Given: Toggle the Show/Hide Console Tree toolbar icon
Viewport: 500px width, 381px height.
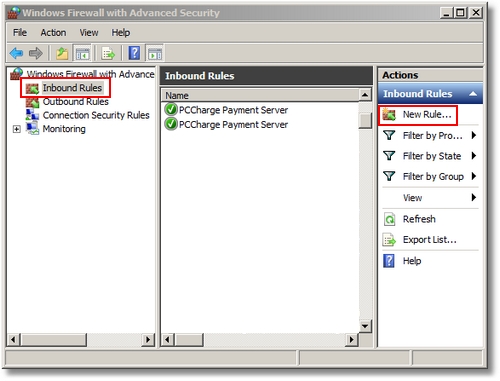Looking at the screenshot, I should point(82,53).
